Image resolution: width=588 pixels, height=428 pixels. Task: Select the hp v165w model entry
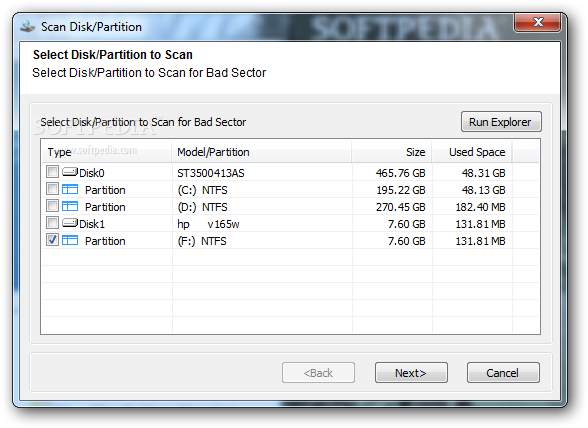click(208, 224)
